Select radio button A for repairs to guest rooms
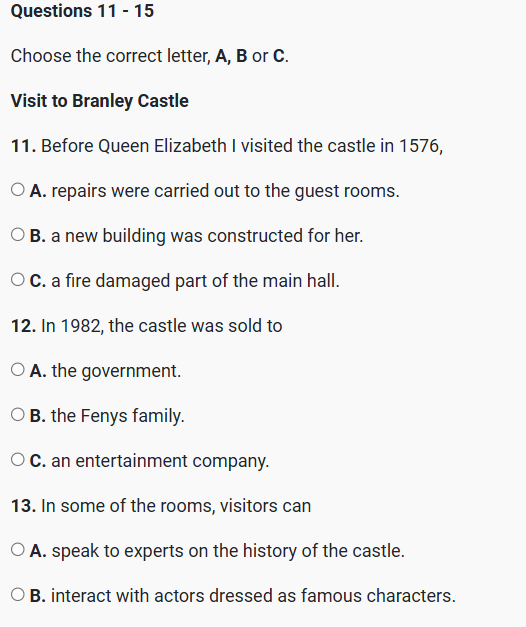The height and width of the screenshot is (627, 526). (18, 190)
